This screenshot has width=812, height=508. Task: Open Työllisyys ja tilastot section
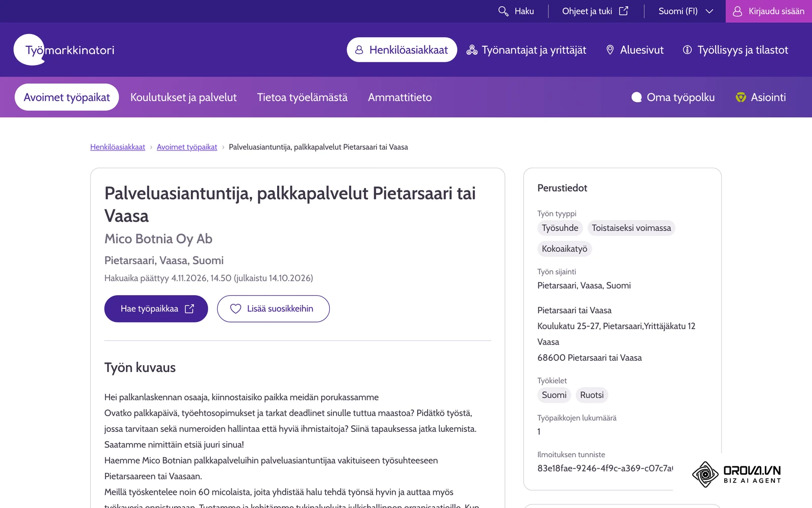pyautogui.click(x=735, y=50)
